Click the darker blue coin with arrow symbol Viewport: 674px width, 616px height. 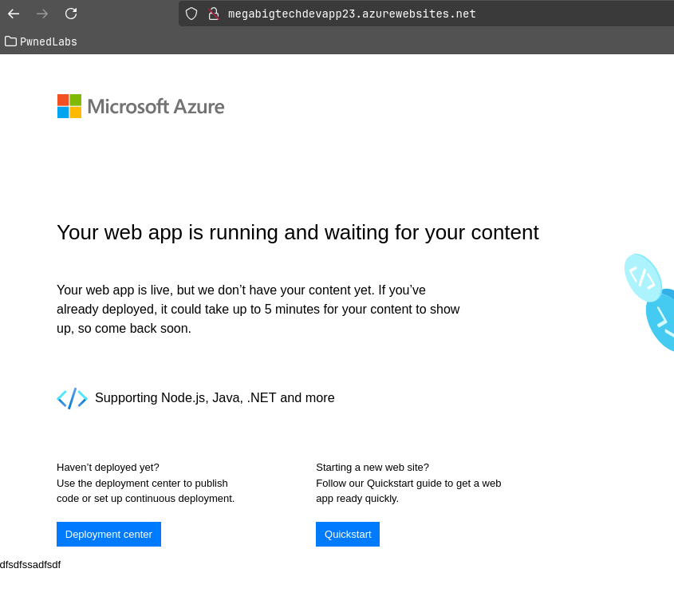663,321
